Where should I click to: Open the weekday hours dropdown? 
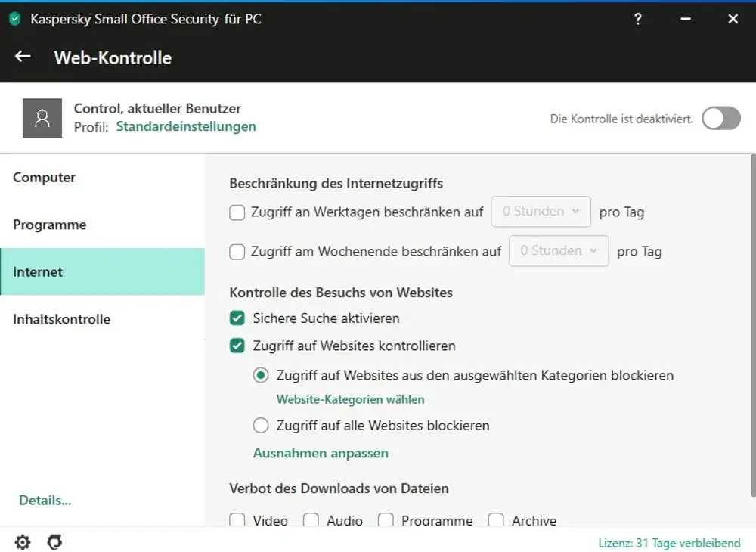click(541, 212)
